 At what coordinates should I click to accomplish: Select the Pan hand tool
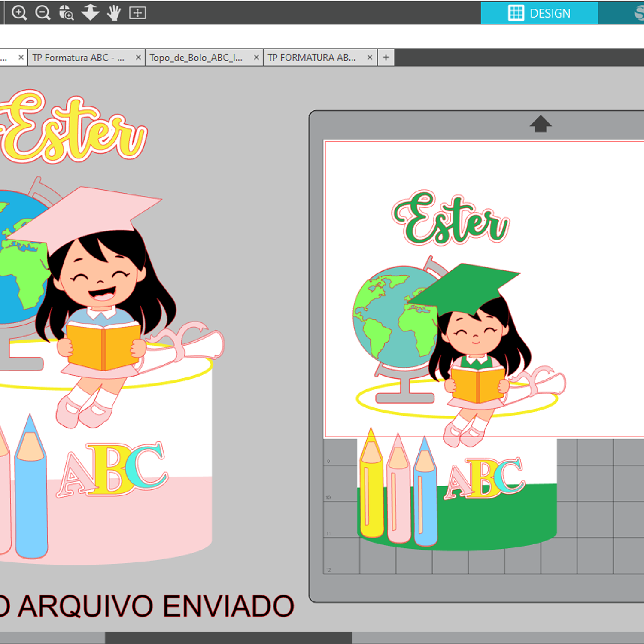(x=114, y=13)
